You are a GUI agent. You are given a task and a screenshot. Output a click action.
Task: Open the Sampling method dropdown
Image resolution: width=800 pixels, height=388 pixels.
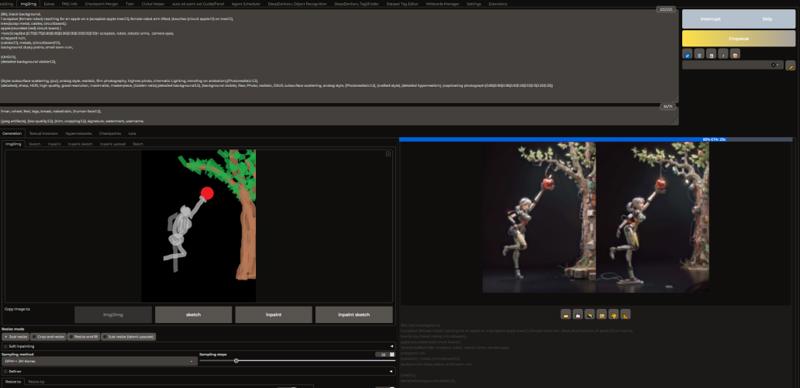pos(99,361)
